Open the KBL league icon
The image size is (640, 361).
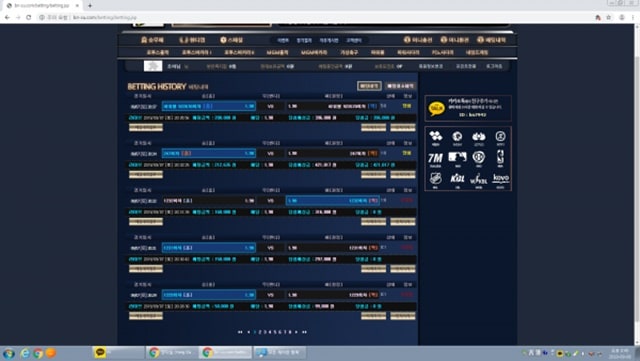(457, 178)
